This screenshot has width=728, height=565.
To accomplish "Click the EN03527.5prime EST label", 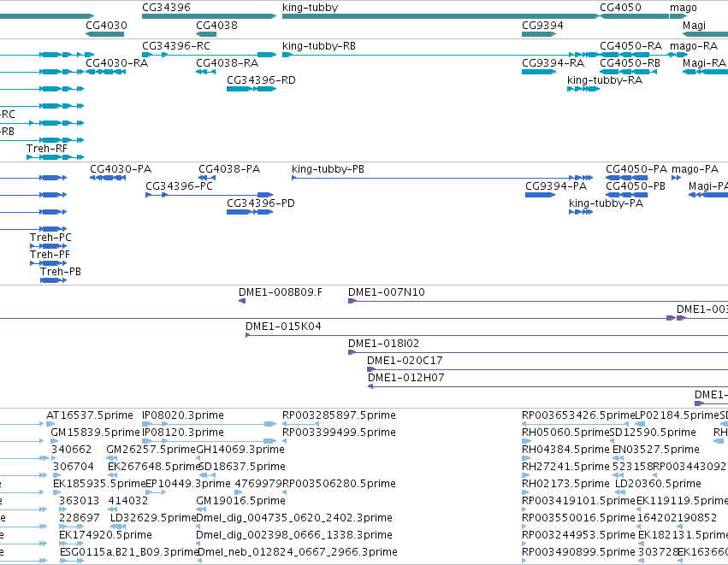I will pyautogui.click(x=655, y=450).
